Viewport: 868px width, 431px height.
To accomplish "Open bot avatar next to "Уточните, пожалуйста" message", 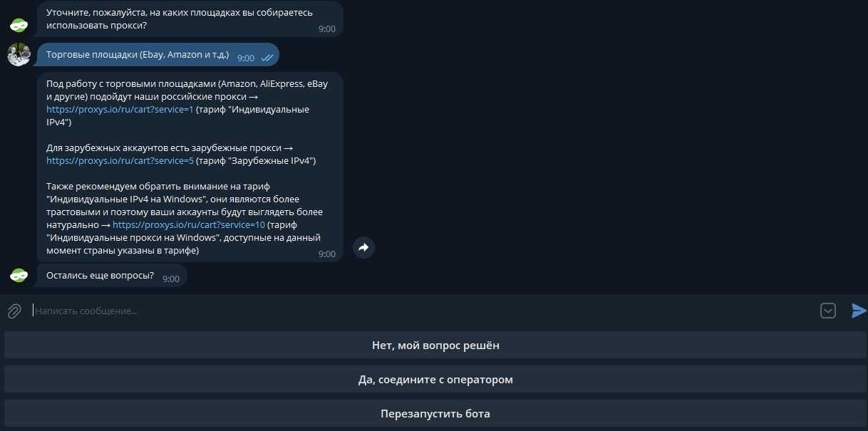I will (x=19, y=25).
